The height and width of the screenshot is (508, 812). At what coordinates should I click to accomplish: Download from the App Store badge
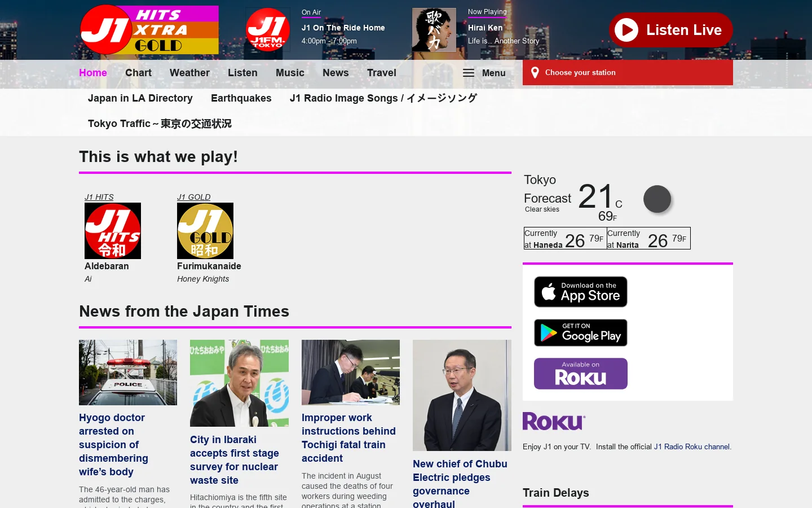[x=581, y=292]
